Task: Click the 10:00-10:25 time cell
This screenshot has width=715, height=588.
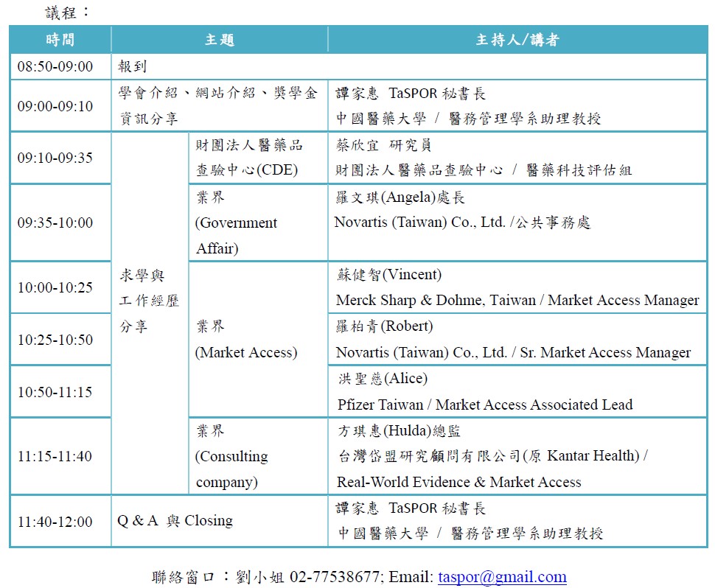Action: (60, 287)
